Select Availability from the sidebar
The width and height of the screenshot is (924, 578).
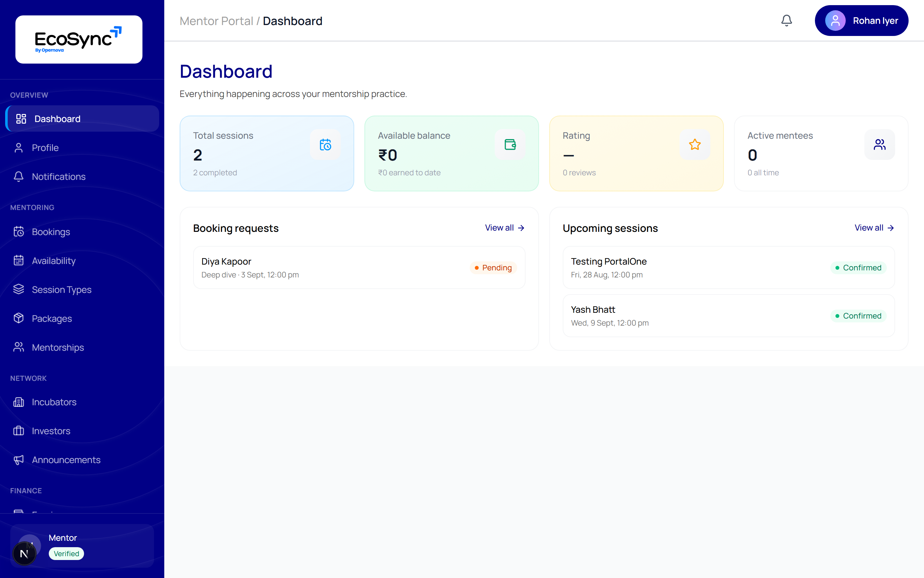tap(82, 261)
